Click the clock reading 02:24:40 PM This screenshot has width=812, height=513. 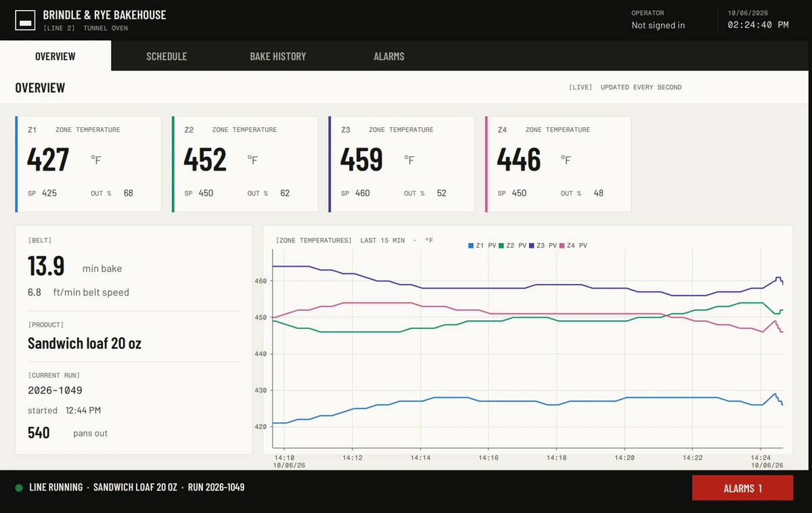pyautogui.click(x=758, y=25)
